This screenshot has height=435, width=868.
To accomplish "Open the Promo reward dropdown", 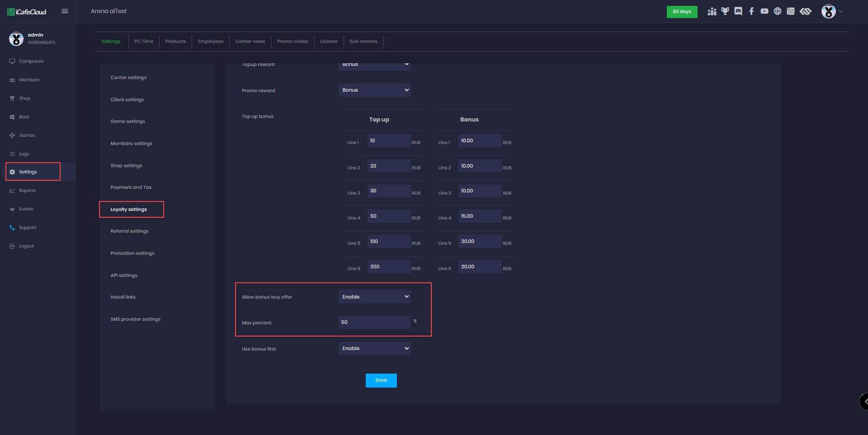I will click(374, 90).
